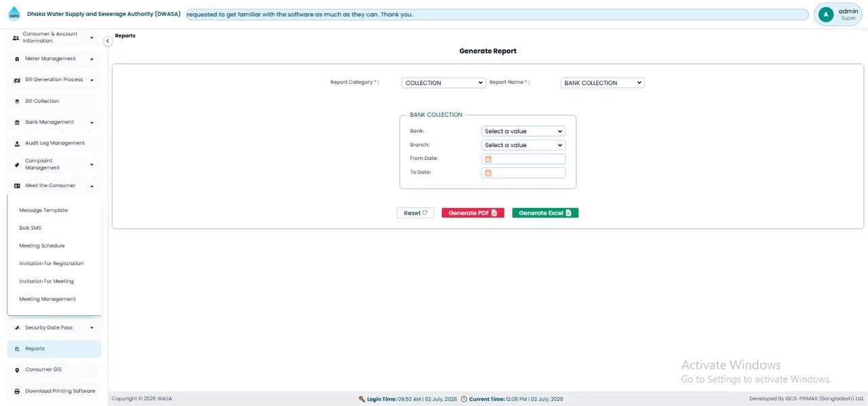Click the Generate Excel button
This screenshot has height=406, width=868.
pos(545,213)
